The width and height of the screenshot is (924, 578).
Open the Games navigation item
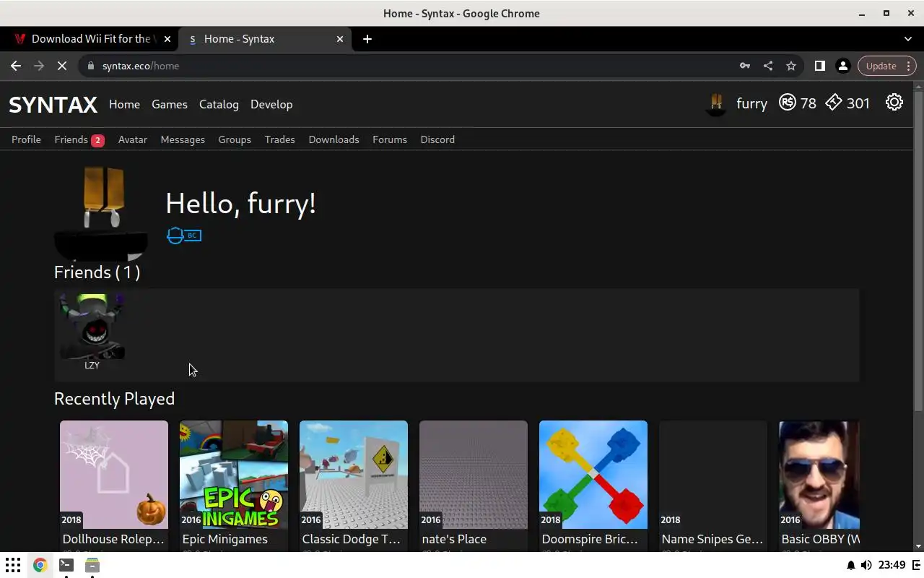click(170, 104)
